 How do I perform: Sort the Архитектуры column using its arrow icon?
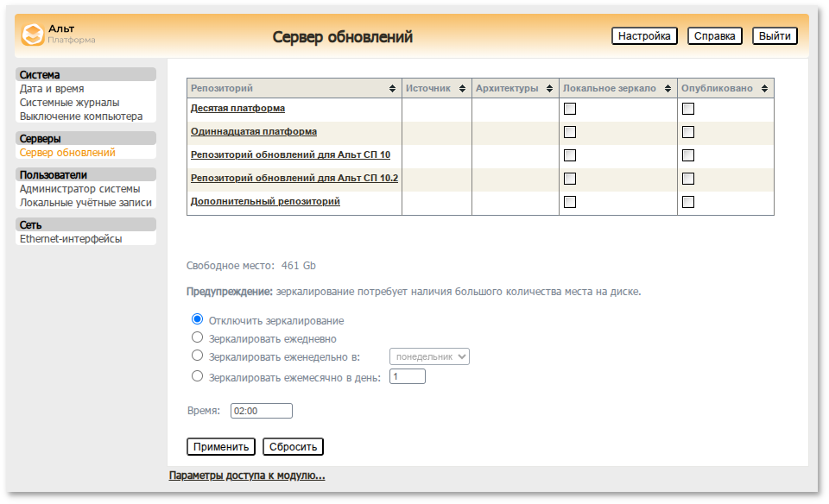tap(548, 86)
